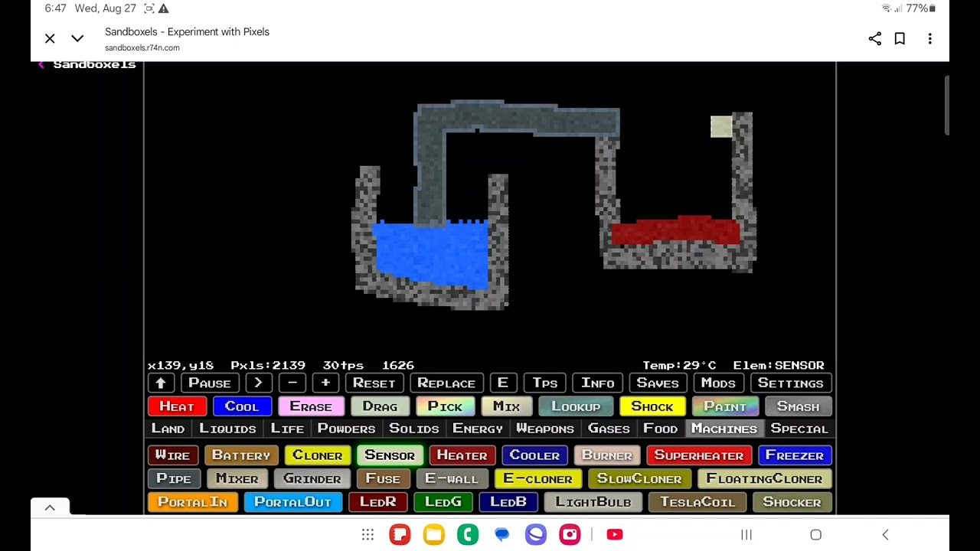Image resolution: width=980 pixels, height=551 pixels.
Task: Choose the Fuse element
Action: click(383, 479)
